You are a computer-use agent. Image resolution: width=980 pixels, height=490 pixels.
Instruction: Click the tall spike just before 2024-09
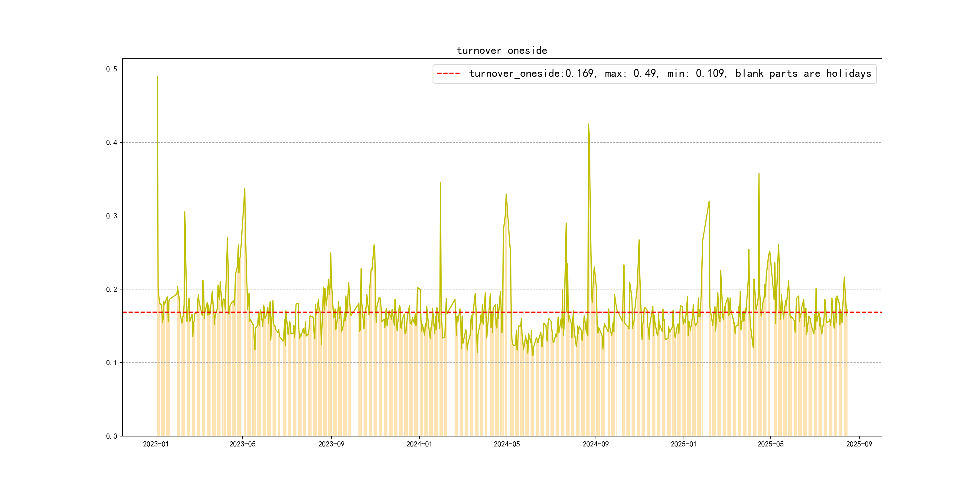pos(589,125)
